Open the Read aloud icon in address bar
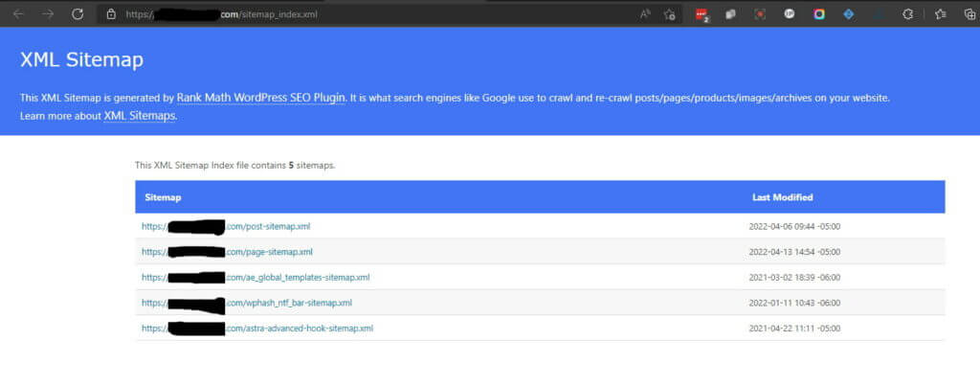 [645, 14]
